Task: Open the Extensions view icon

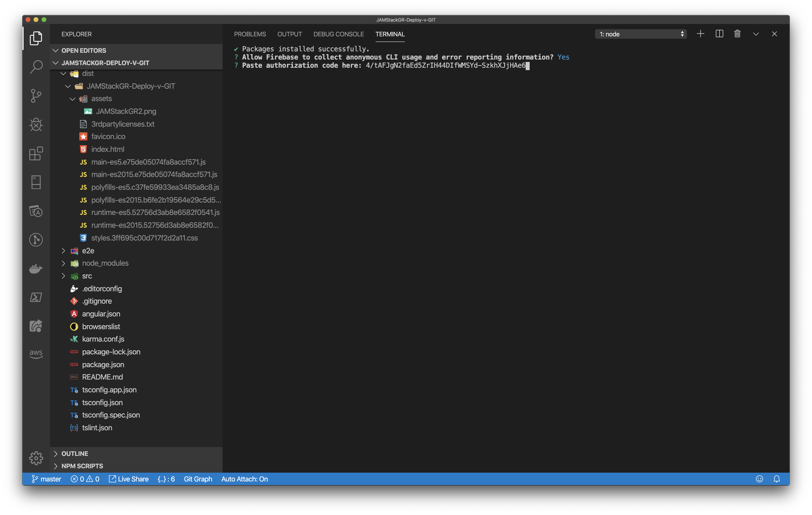Action: pyautogui.click(x=36, y=153)
